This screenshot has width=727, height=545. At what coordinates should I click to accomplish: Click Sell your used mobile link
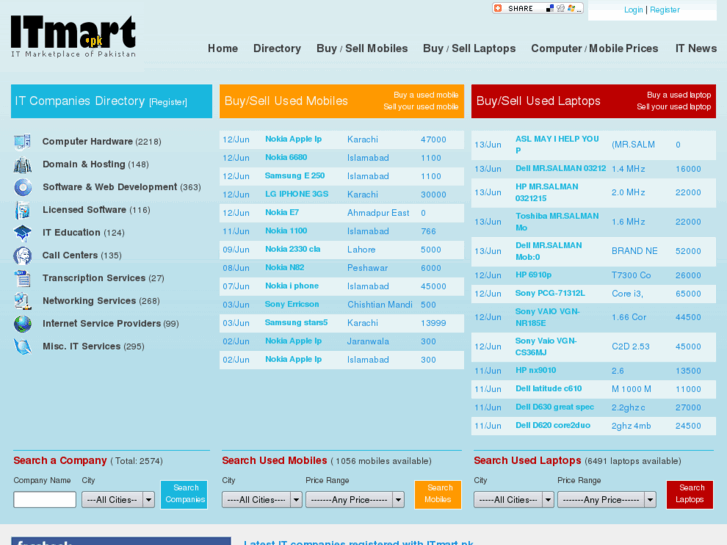click(x=421, y=107)
